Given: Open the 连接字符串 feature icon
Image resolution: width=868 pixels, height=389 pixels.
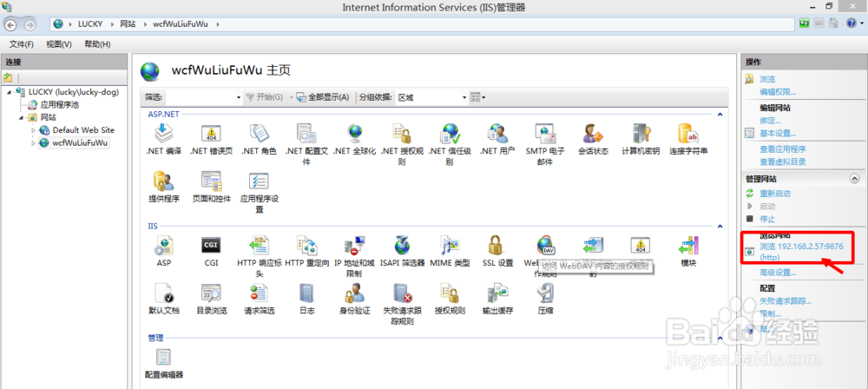Looking at the screenshot, I should (688, 134).
